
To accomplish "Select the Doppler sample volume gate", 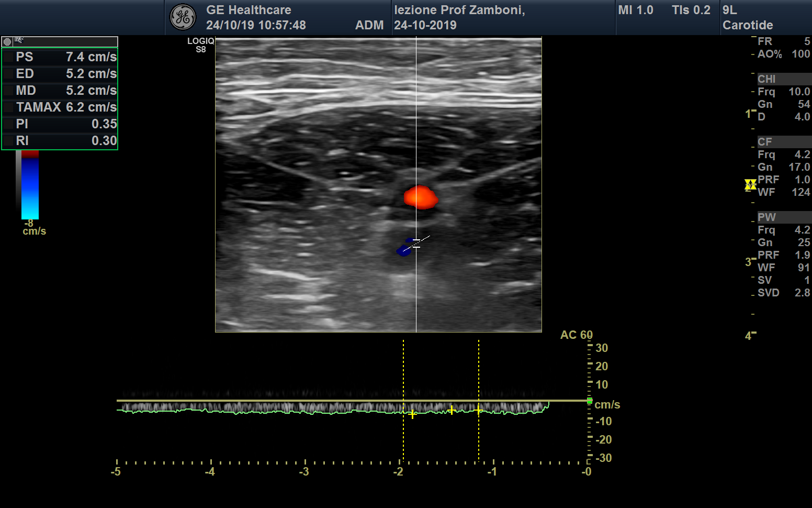I will [x=416, y=244].
